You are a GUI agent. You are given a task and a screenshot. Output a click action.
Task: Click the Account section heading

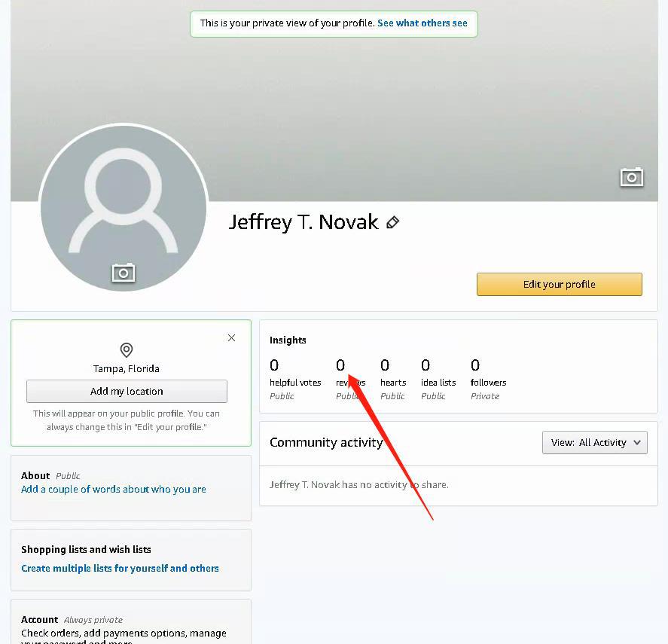(40, 619)
